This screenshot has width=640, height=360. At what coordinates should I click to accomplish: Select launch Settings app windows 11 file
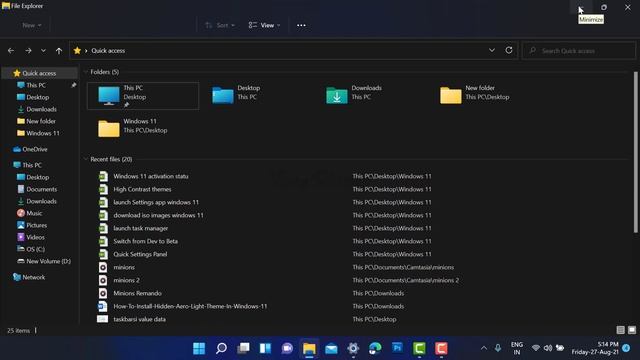(x=156, y=202)
